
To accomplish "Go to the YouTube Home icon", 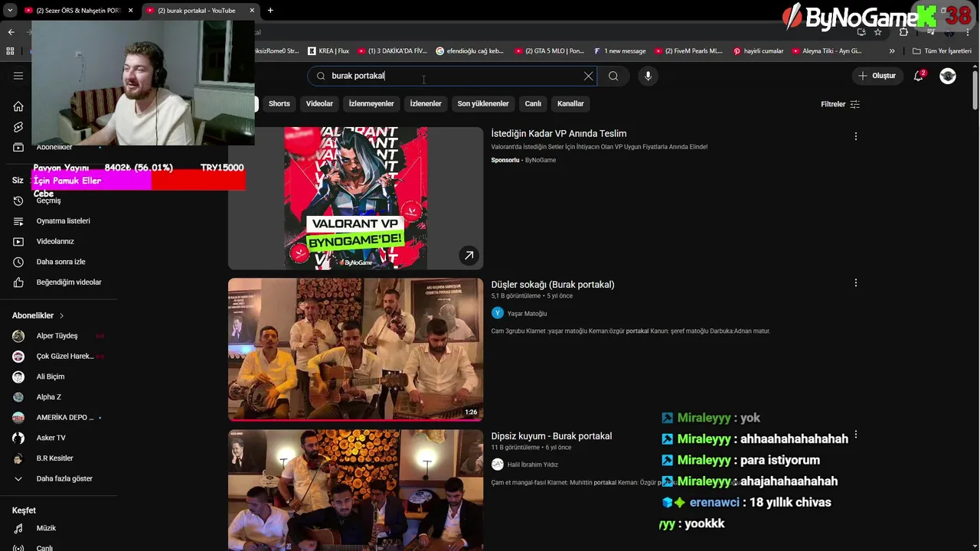I will (x=18, y=106).
